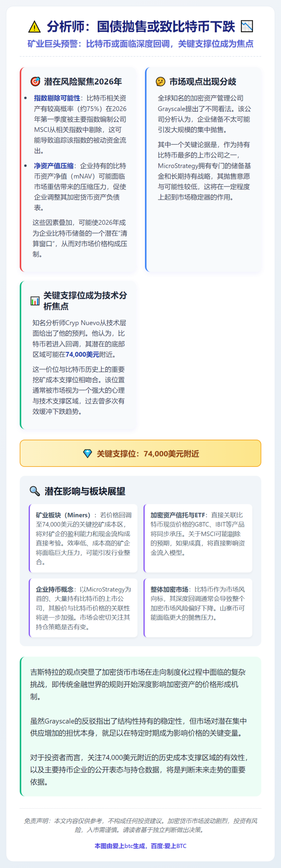
Task: Click the main title 分析师：国债抛售或致比特币下跌
Action: [140, 26]
